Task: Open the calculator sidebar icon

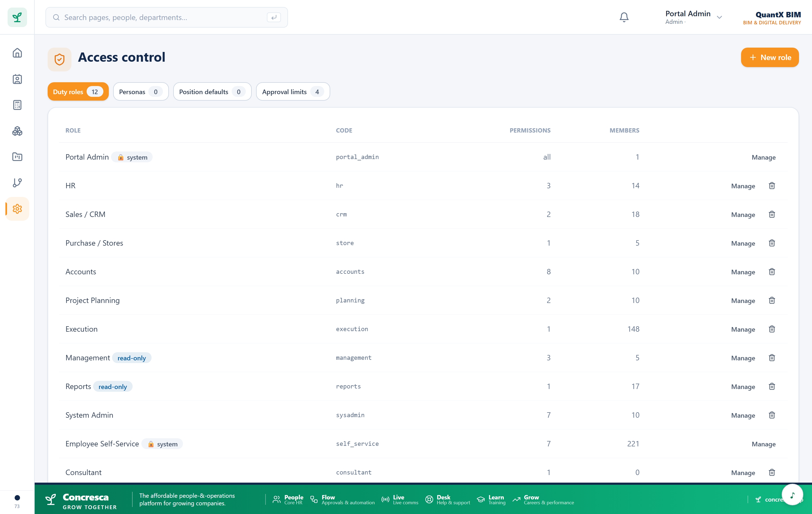Action: [17, 105]
